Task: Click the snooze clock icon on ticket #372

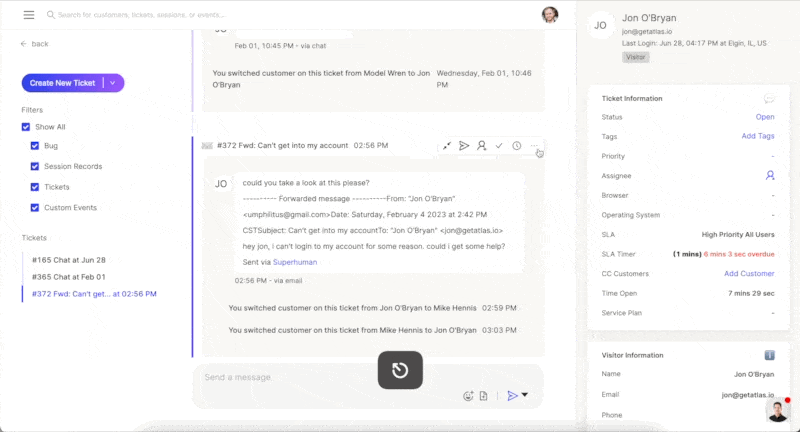Action: 516,146
